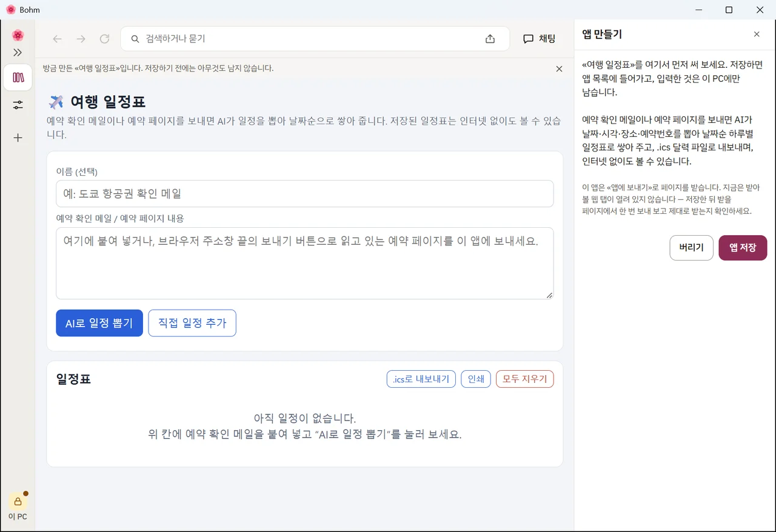Click the search magnifier icon in address bar
The width and height of the screenshot is (776, 532).
135,39
